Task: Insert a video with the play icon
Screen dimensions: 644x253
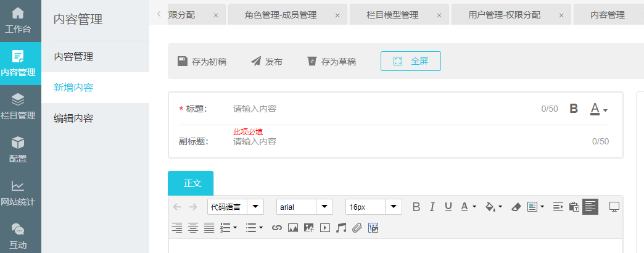Action: pyautogui.click(x=325, y=228)
